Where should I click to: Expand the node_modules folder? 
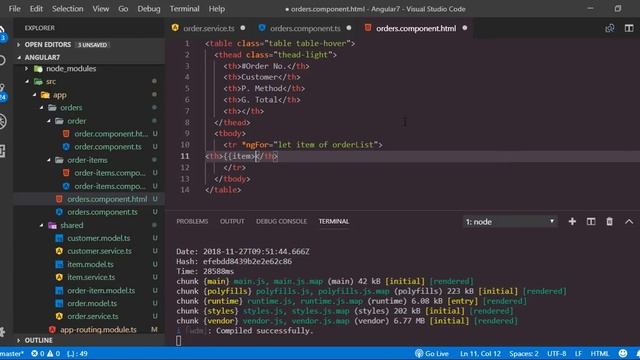[71, 69]
